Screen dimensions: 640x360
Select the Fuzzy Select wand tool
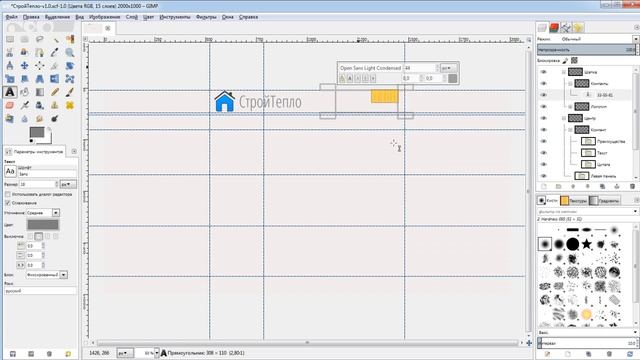pyautogui.click(x=55, y=39)
